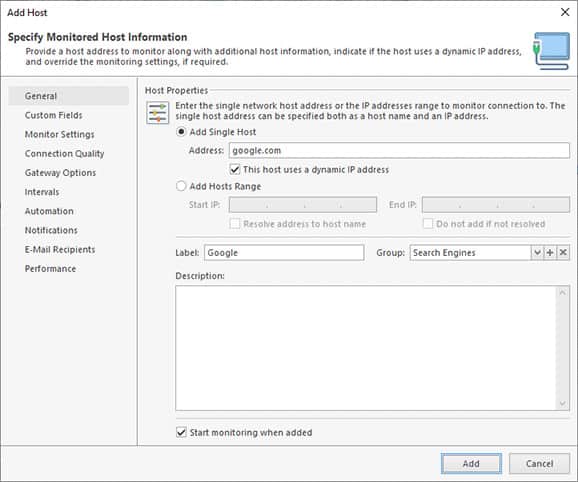
Task: Select the Intervals section
Action: 42,192
